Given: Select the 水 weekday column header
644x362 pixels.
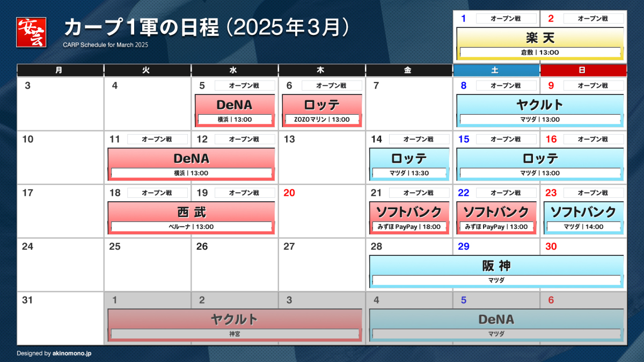Looking at the screenshot, I should (235, 70).
